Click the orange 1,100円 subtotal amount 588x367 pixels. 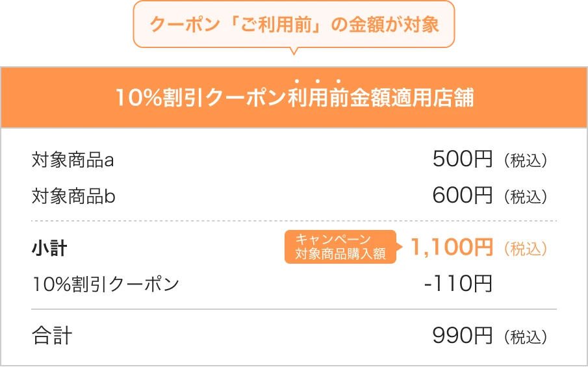[x=452, y=247]
